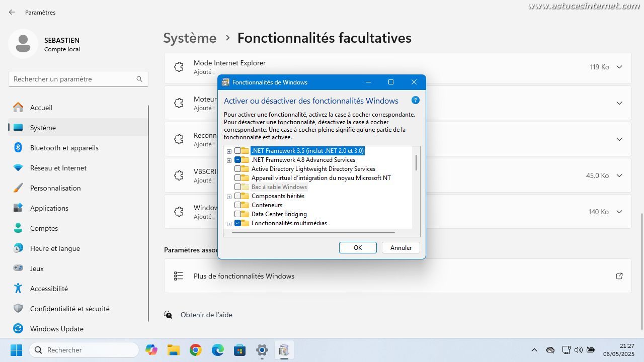This screenshot has width=644, height=362.
Task: Select Personnalisation in the sidebar
Action: tap(78, 188)
